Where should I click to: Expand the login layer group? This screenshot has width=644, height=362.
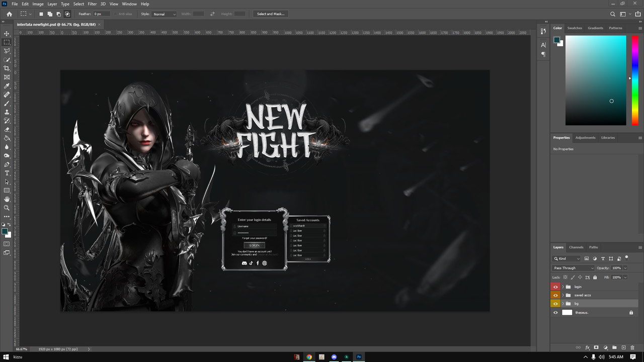(562, 287)
